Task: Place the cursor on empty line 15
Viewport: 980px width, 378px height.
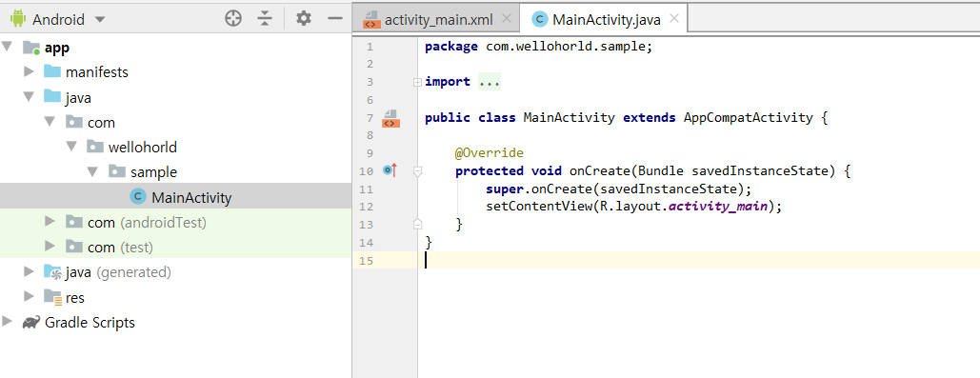Action: (700, 261)
